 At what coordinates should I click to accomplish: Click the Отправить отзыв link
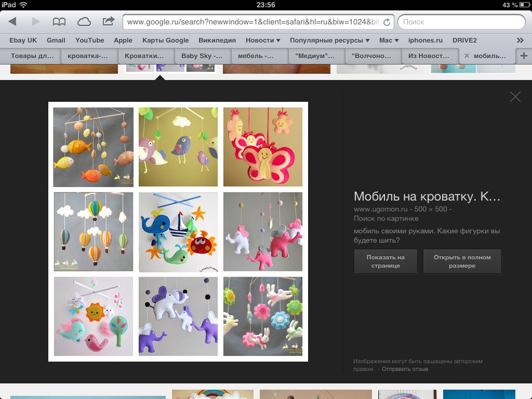[x=405, y=369]
